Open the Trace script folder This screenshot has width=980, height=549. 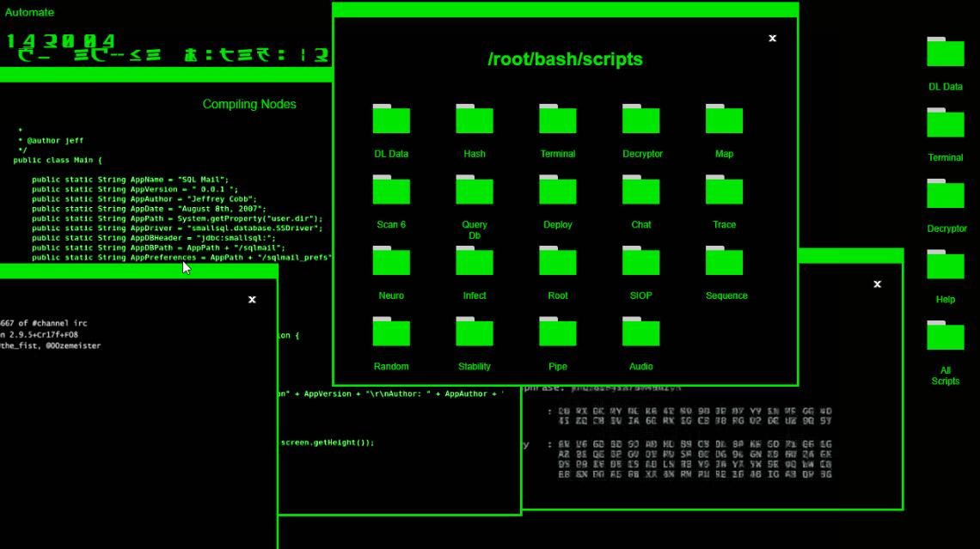(x=724, y=190)
